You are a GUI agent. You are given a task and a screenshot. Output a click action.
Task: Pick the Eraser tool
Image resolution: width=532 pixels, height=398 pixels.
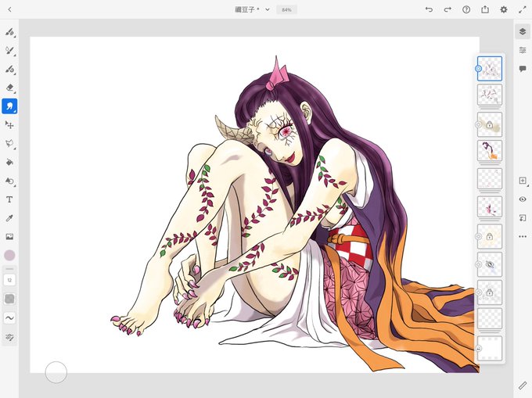9,88
